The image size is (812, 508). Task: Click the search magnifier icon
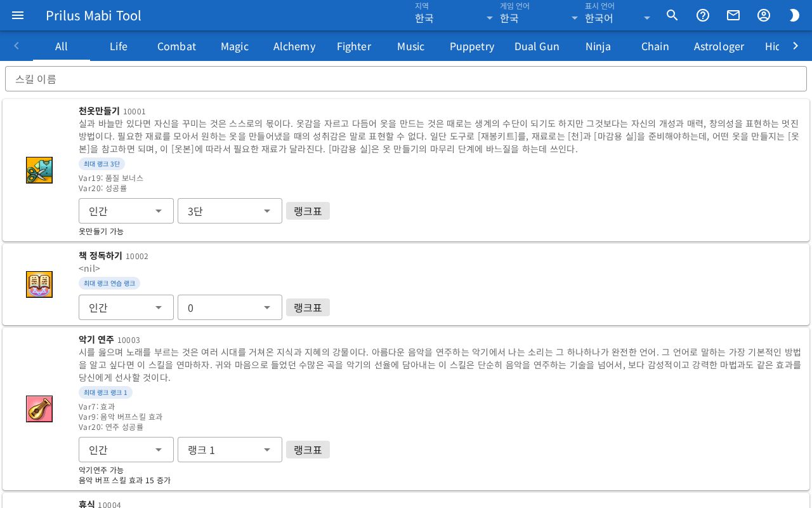coord(672,15)
